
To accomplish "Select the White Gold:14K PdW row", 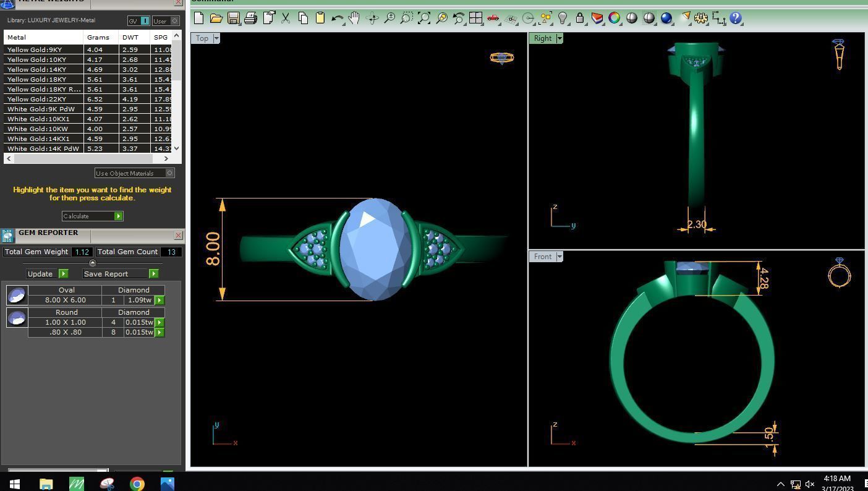I will click(x=88, y=148).
